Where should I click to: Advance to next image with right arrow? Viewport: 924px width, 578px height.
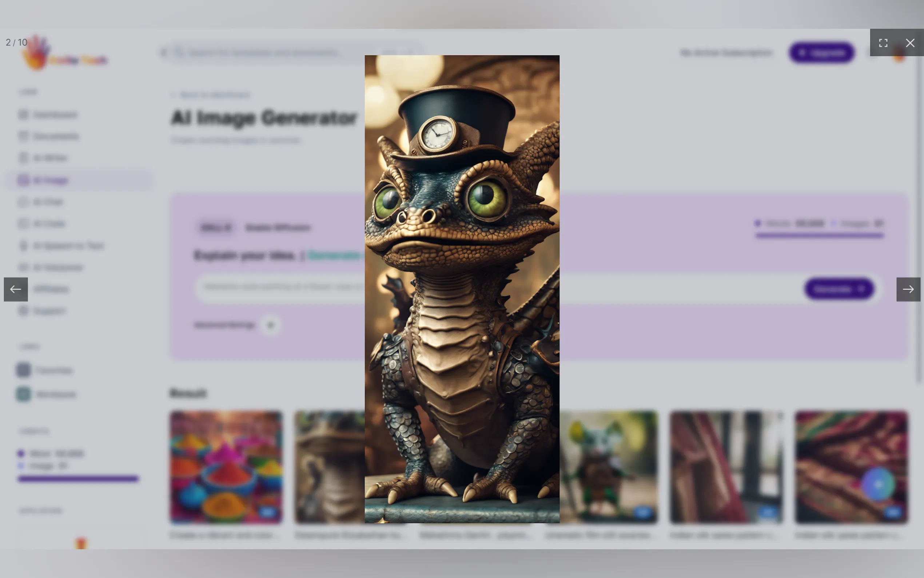[908, 289]
